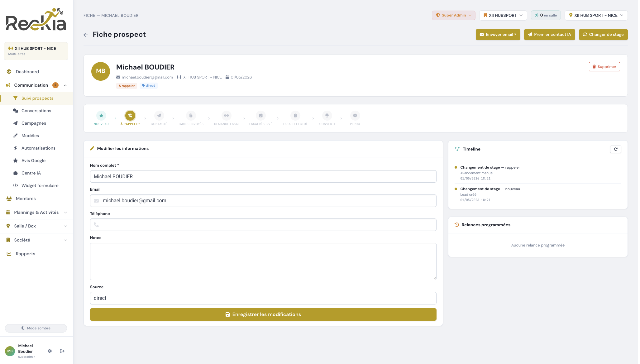Click the Reekia logo
Image resolution: width=640 pixels, height=364 pixels.
(36, 19)
